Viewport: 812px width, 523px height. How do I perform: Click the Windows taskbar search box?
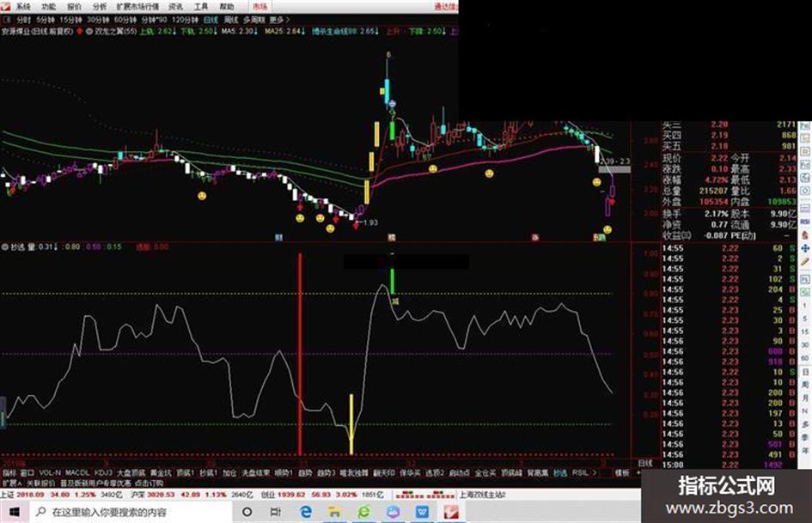pos(130,512)
